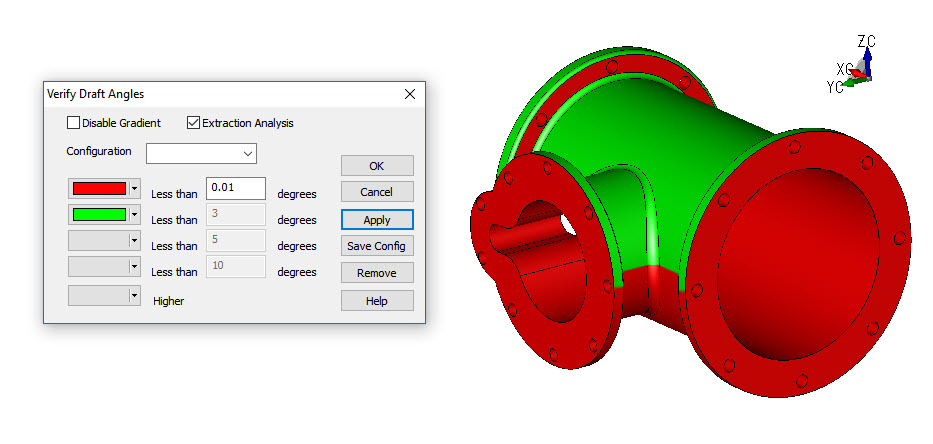Click the 0.01 degrees input field
Viewport: 933px width, 444px height.
[x=235, y=188]
